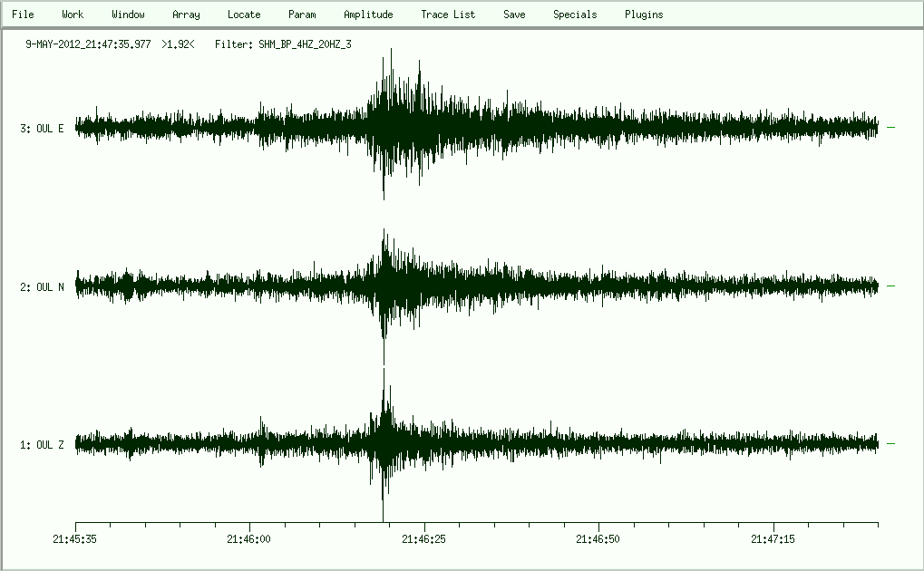Select trace label 1: OUL Z
This screenshot has height=571, width=924.
click(42, 445)
